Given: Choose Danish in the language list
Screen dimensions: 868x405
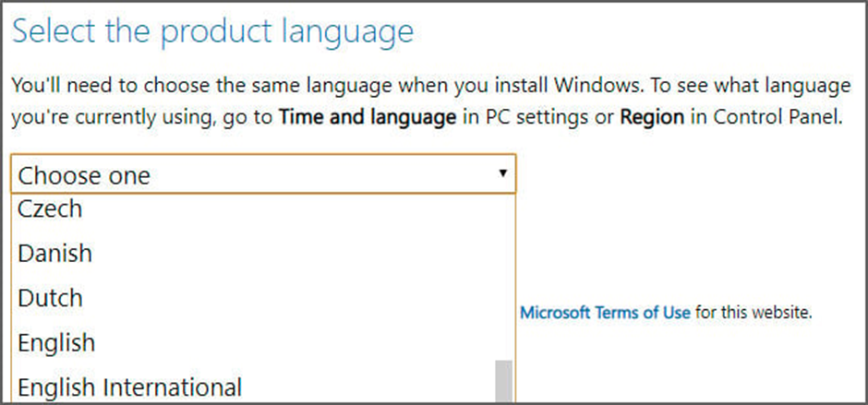Looking at the screenshot, I should (x=55, y=253).
